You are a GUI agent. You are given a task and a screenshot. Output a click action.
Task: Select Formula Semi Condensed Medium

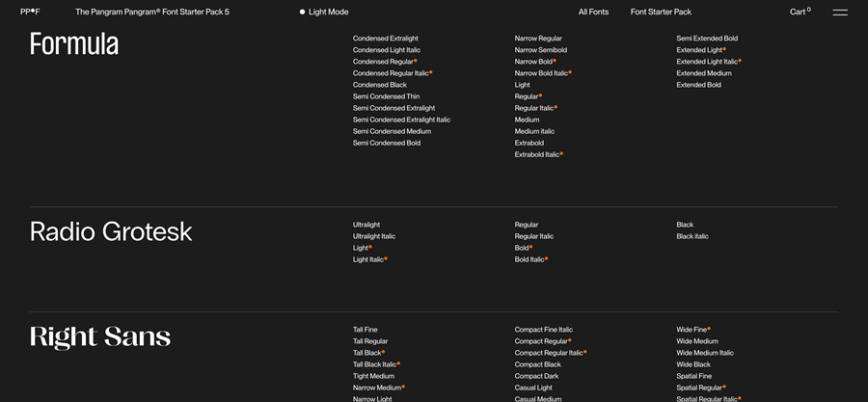392,131
